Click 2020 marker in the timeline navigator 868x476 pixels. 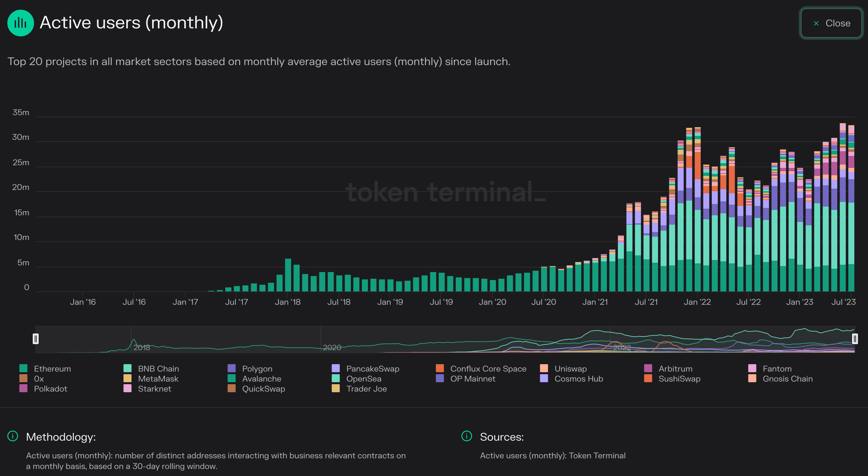click(x=332, y=347)
